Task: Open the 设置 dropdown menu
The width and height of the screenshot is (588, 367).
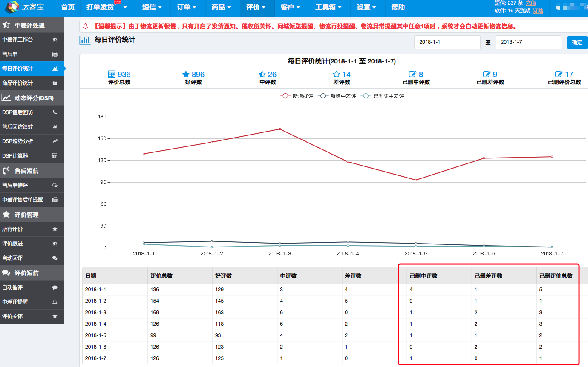Action: coord(367,7)
